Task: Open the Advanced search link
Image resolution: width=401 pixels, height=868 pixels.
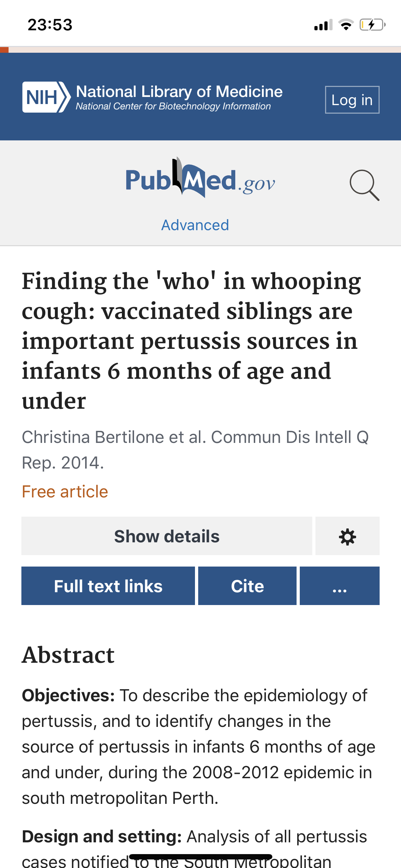Action: coord(195,225)
